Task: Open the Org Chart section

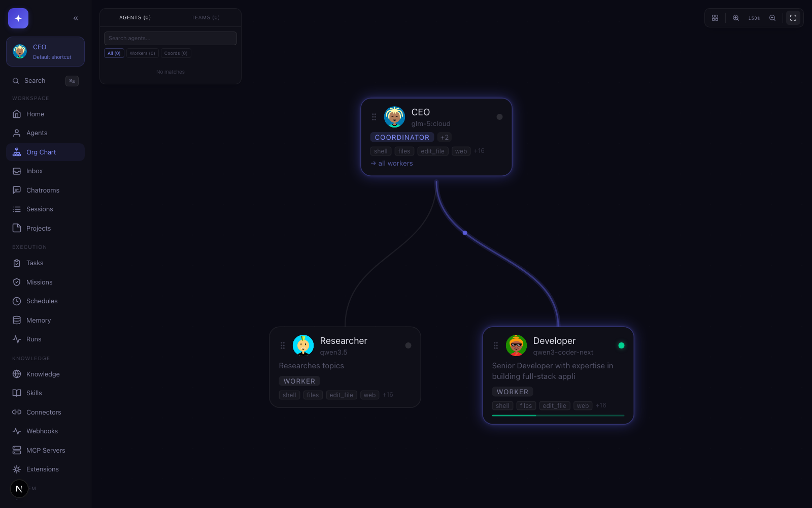Action: point(41,152)
